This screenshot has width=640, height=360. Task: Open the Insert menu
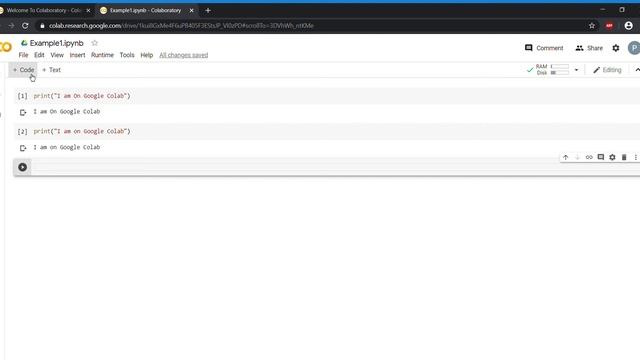[77, 55]
